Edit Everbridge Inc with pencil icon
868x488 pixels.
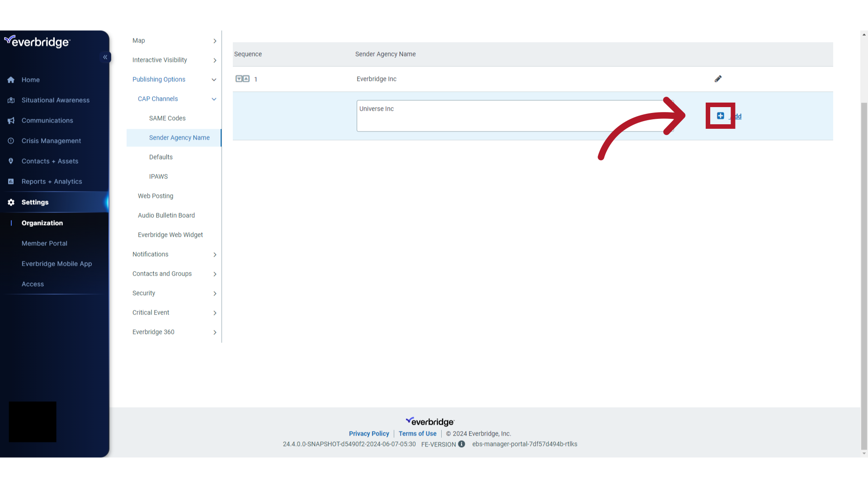(x=718, y=79)
